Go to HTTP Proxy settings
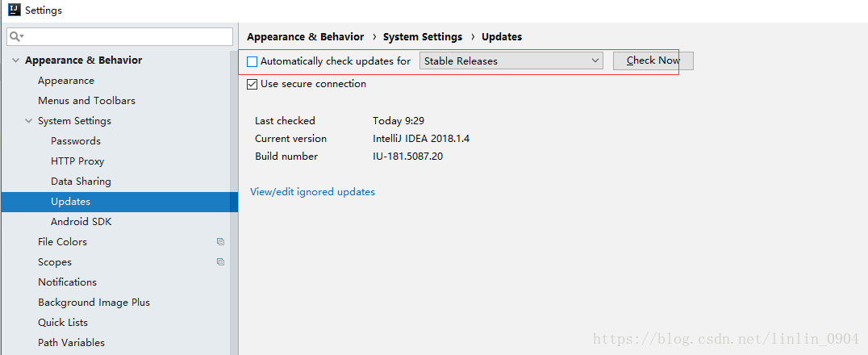 point(77,161)
